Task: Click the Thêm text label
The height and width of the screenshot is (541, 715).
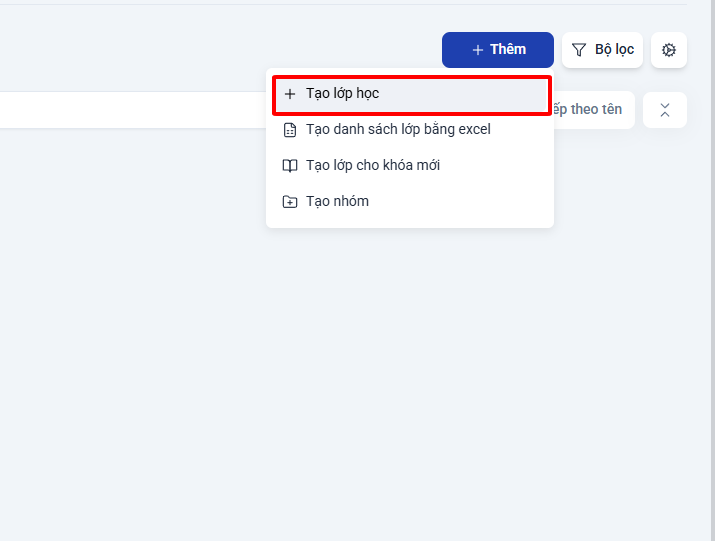Action: tap(508, 49)
